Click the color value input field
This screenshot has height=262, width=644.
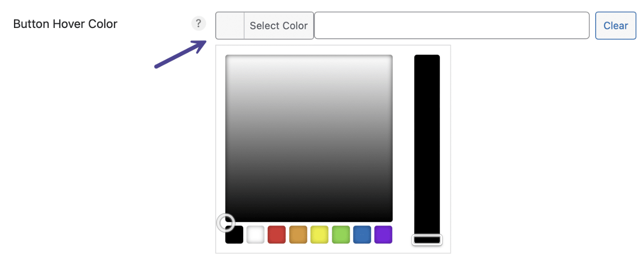451,25
